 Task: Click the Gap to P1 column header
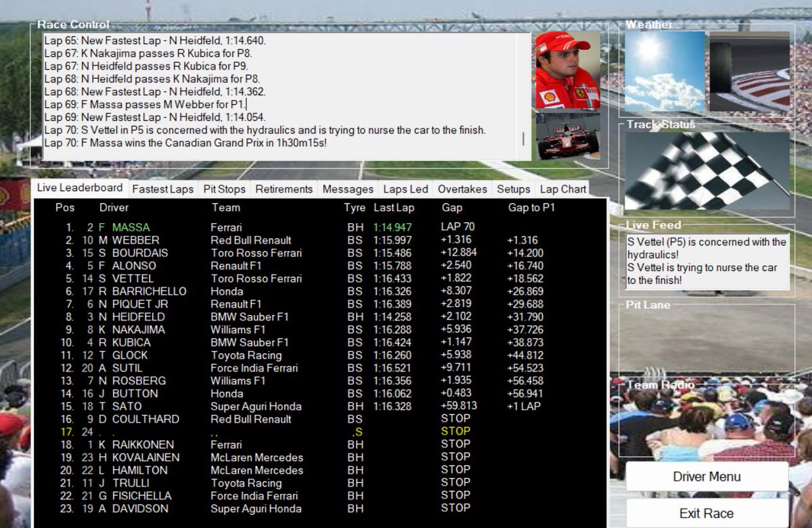click(531, 208)
